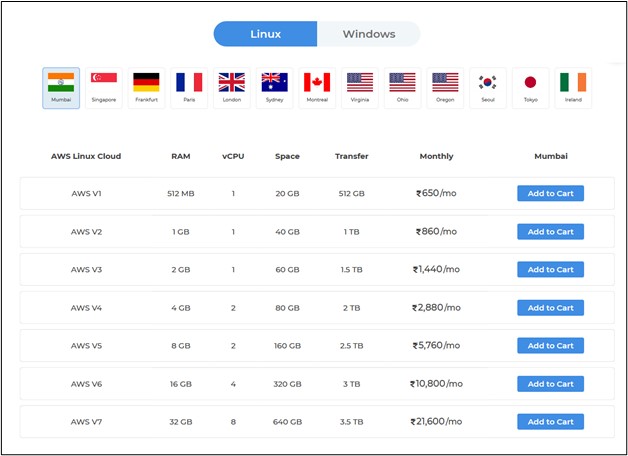Image resolution: width=628 pixels, height=456 pixels.
Task: Click the 512 MB RAM value
Action: click(x=181, y=193)
